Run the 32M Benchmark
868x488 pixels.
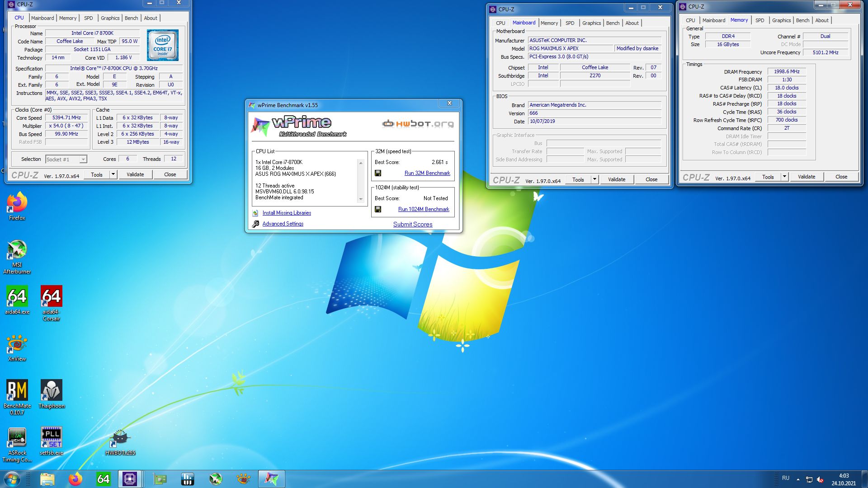[427, 173]
